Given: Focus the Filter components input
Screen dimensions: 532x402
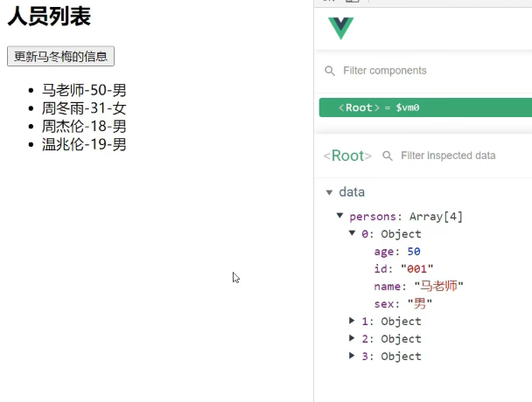Looking at the screenshot, I should click(x=420, y=71).
